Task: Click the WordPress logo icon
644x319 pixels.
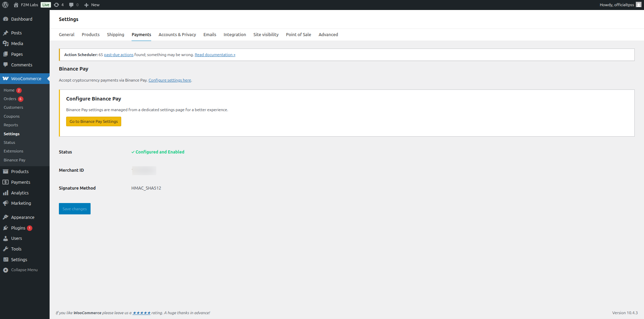Action: pyautogui.click(x=5, y=5)
